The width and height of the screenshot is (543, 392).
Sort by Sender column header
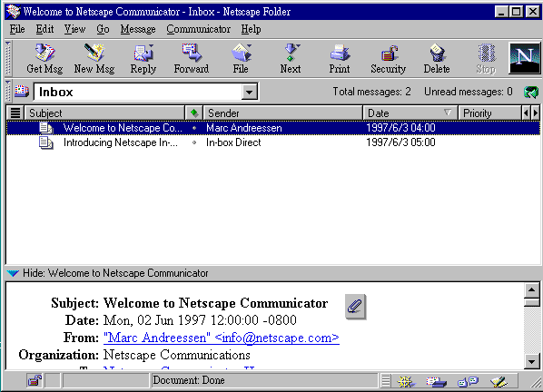pos(283,113)
